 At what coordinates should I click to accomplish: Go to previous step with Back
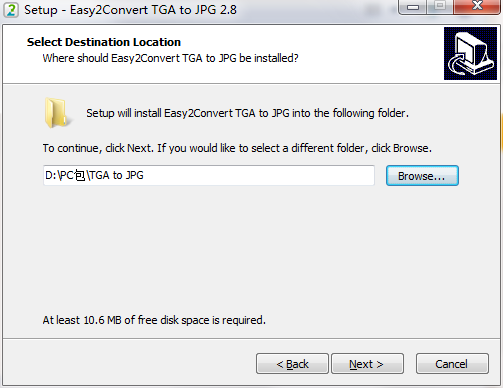(x=292, y=364)
